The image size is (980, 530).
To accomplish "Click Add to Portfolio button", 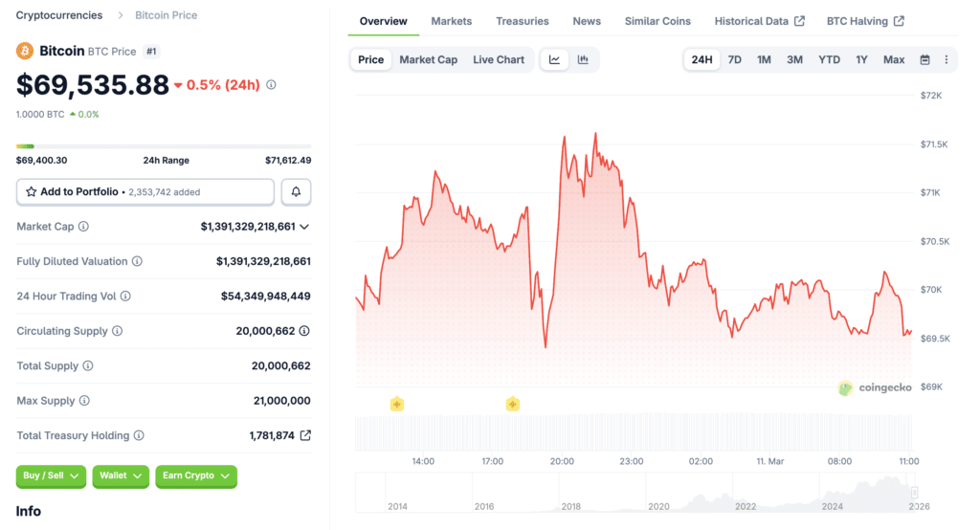I will point(145,192).
